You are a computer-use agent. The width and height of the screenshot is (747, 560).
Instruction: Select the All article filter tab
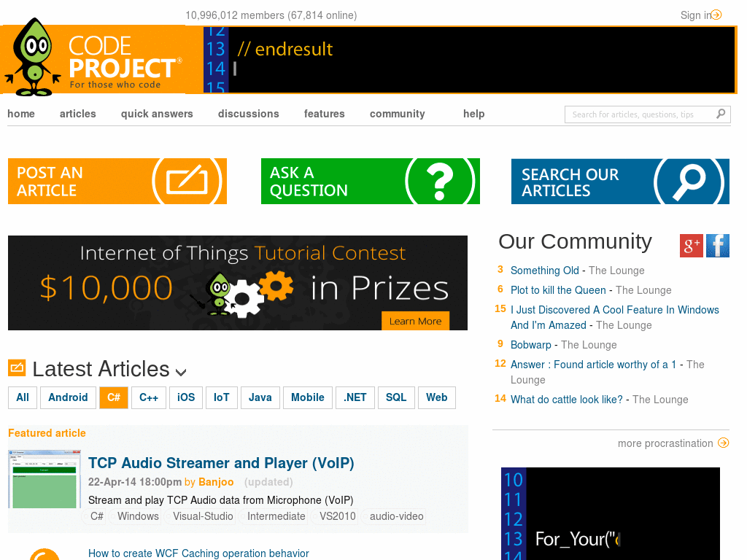pos(23,397)
